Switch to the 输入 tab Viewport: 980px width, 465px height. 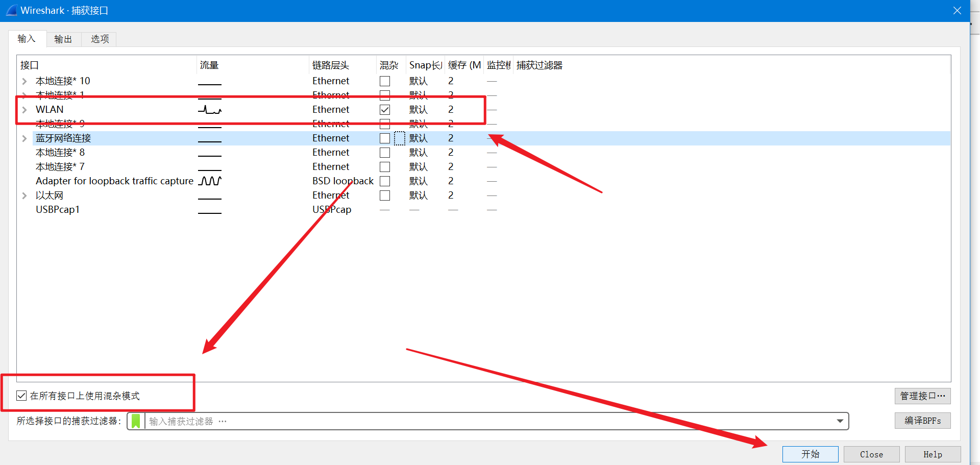coord(27,39)
